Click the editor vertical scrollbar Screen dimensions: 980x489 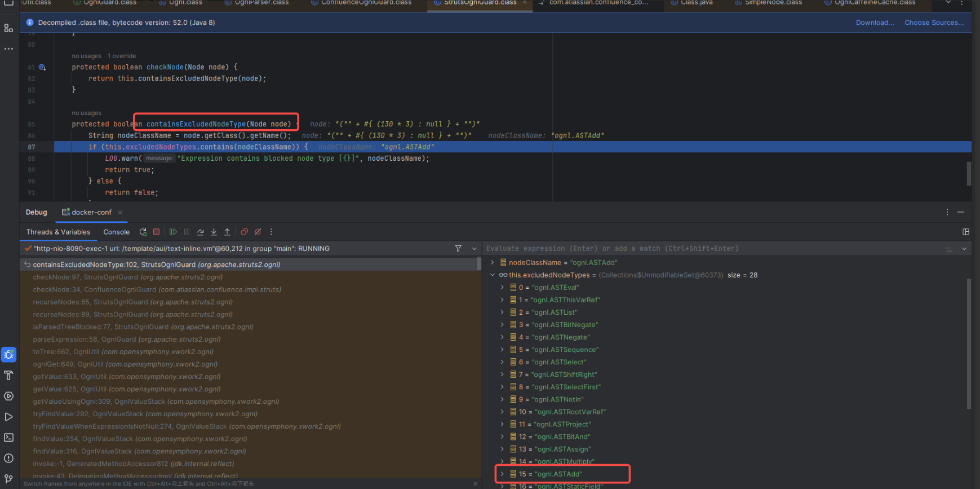click(x=969, y=173)
